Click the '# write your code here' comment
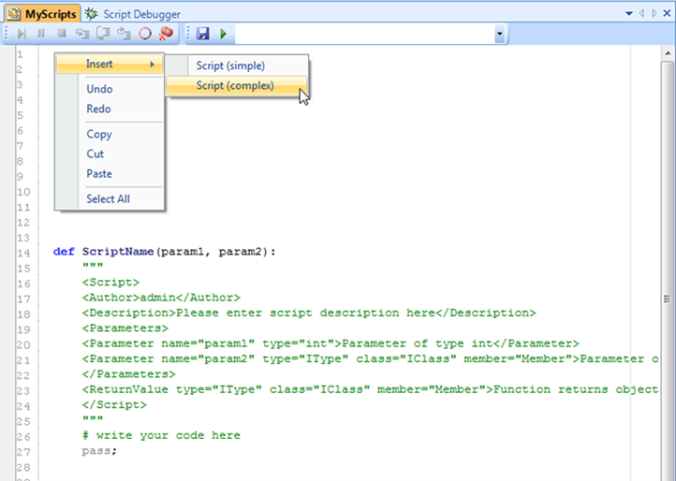676x481 pixels. [161, 436]
